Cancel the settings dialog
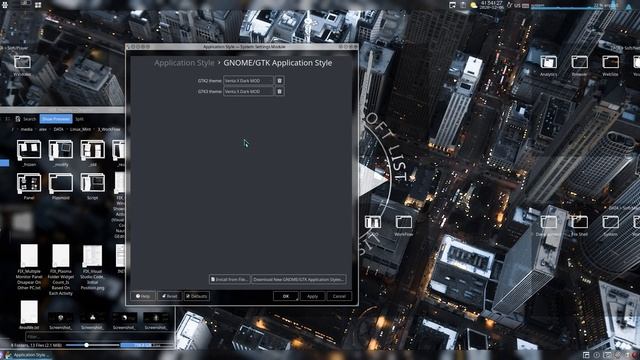Viewport: 640px width, 360px height. coord(339,296)
